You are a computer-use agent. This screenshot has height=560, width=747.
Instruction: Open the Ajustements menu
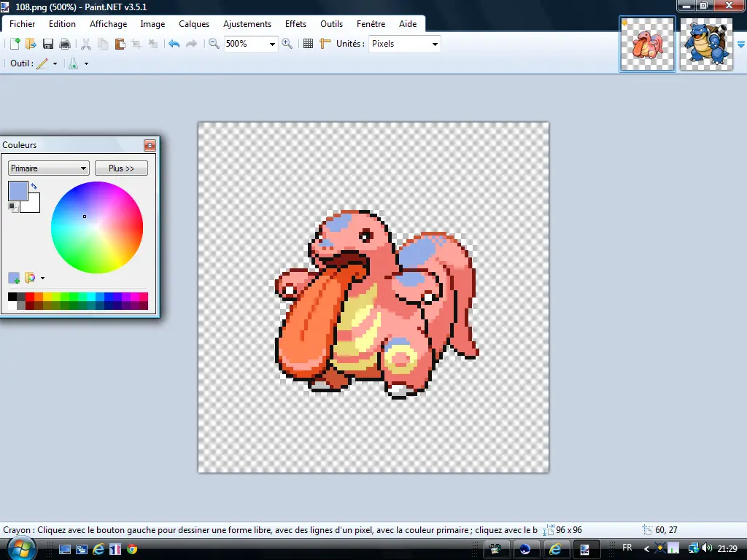click(x=247, y=24)
